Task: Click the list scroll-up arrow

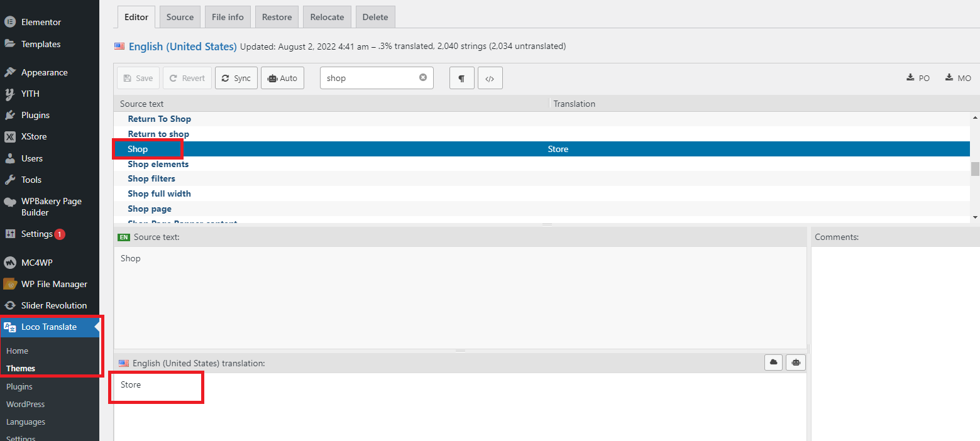Action: (975, 117)
